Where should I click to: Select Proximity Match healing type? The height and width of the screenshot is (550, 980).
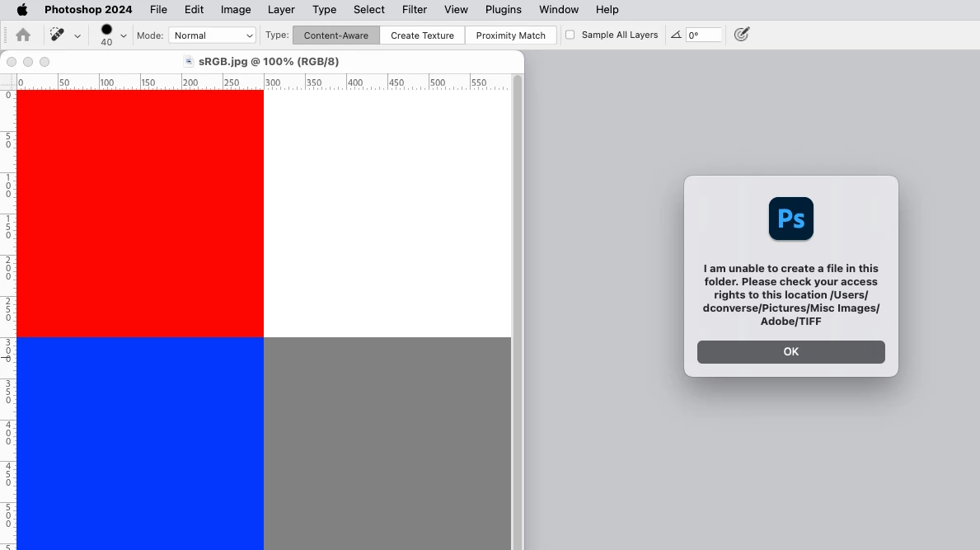click(x=511, y=35)
